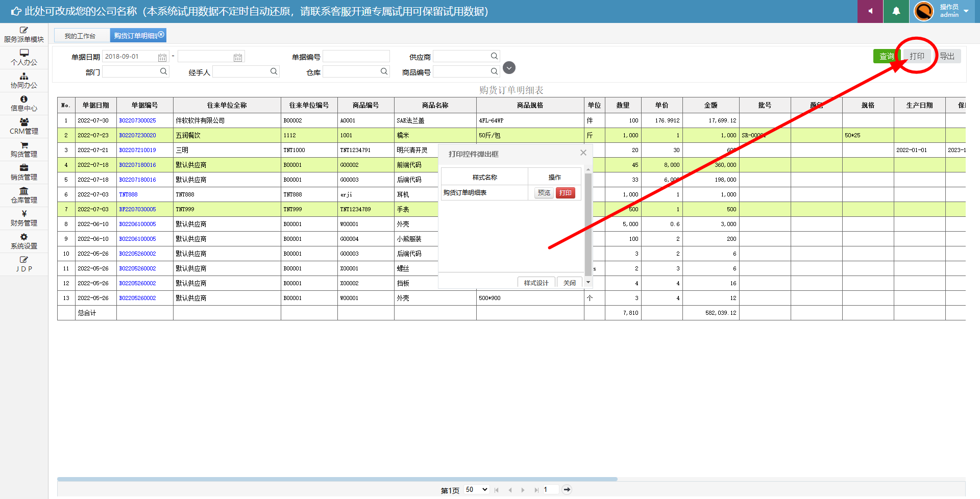980x499 pixels.
Task: Click the print dialog vertical scrollbar
Action: [588, 224]
